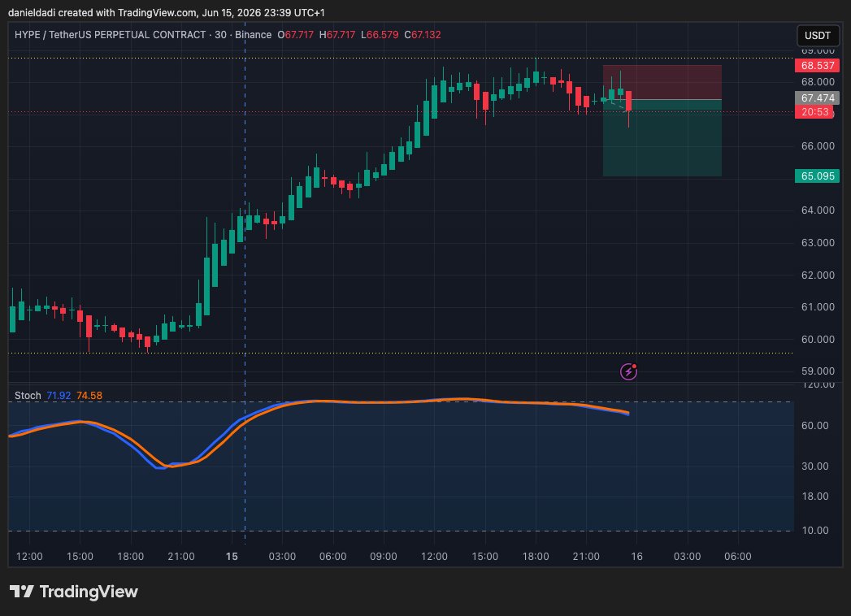
Task: Click the open value O67.717
Action: [295, 35]
